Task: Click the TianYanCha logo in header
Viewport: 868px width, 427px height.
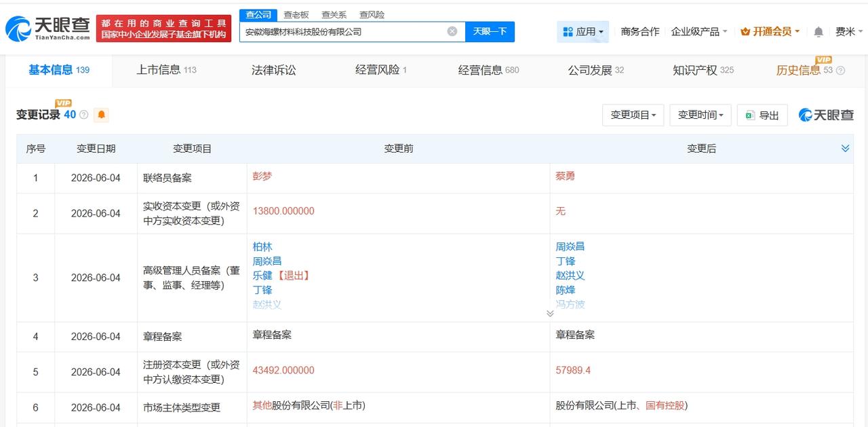Action: 47,29
